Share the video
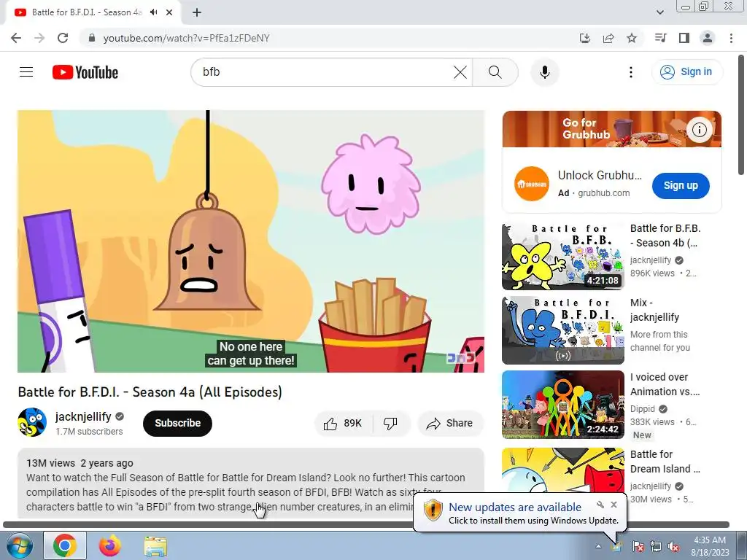Viewport: 747px width, 560px height. [x=450, y=424]
